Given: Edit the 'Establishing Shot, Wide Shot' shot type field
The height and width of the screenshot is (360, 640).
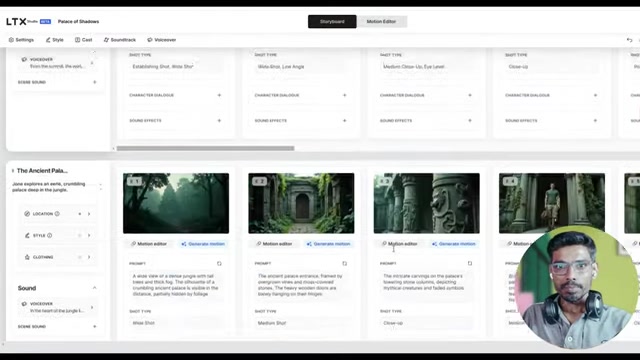Looking at the screenshot, I should coord(176,67).
